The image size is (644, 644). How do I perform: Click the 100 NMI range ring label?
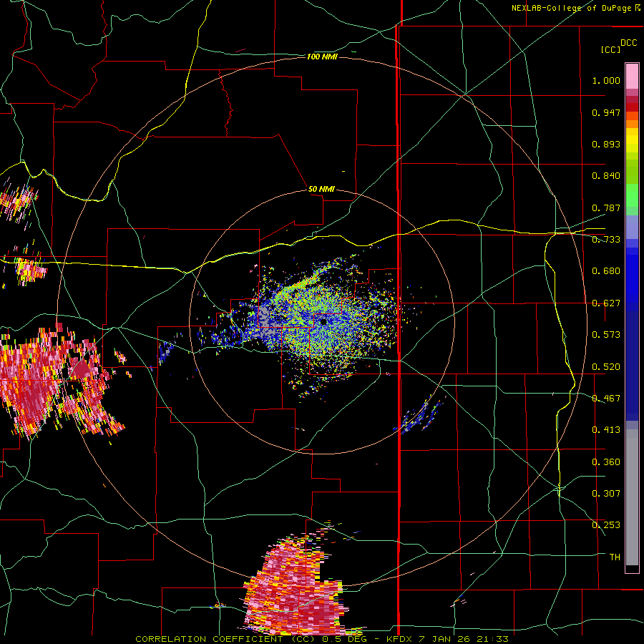tap(322, 57)
